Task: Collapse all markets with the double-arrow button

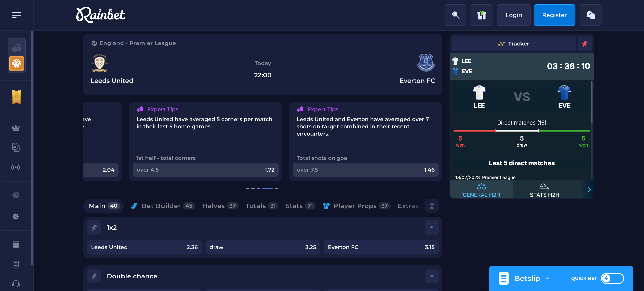Action: (x=432, y=206)
